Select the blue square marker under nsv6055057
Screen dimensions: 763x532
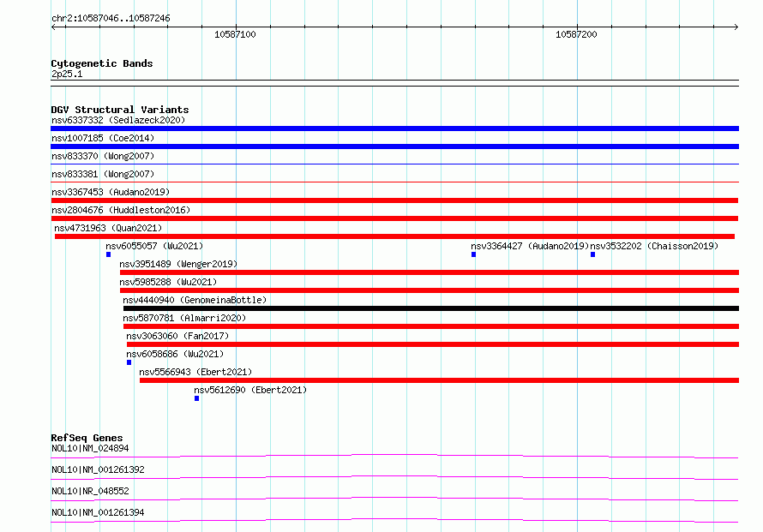[x=109, y=254]
